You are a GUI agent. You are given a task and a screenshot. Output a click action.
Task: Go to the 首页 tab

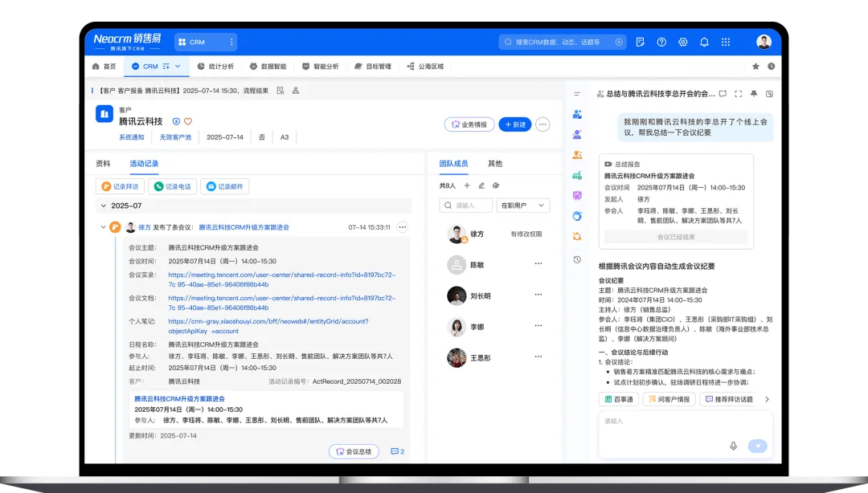(x=104, y=67)
